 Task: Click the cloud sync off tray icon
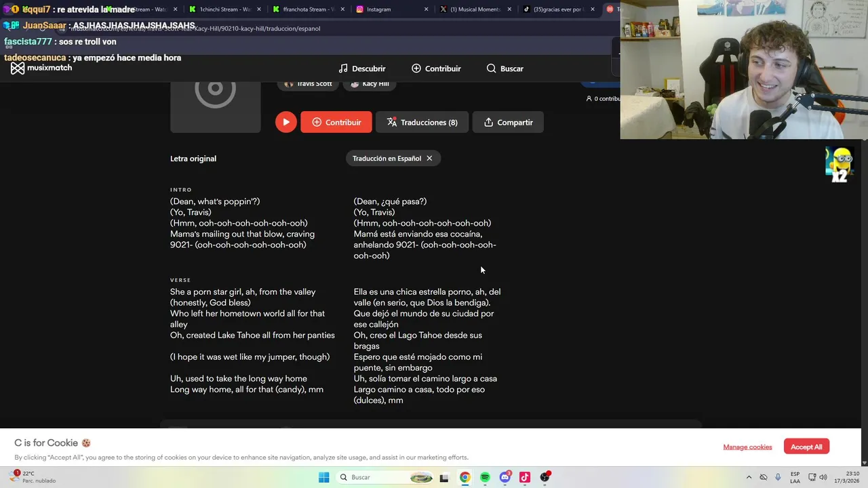[764, 477]
